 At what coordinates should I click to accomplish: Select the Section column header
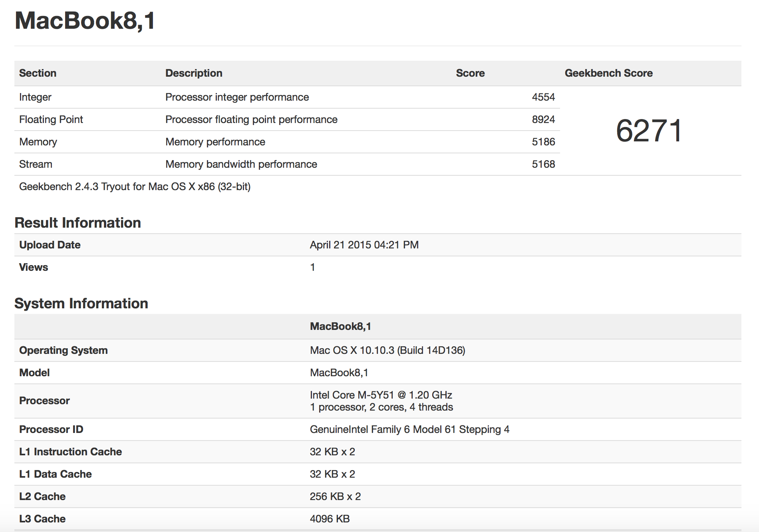click(38, 73)
